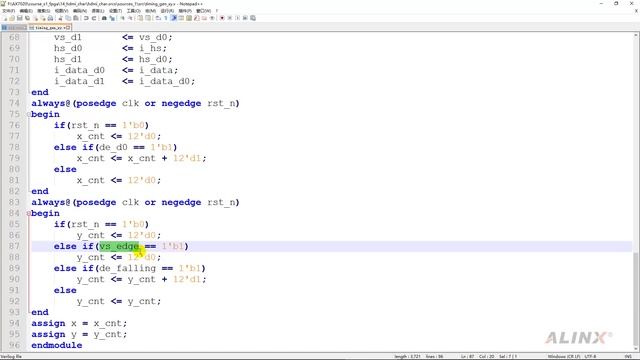The width and height of the screenshot is (640, 360).
Task: Toggle the indent guide toolbar button
Action: click(174, 18)
